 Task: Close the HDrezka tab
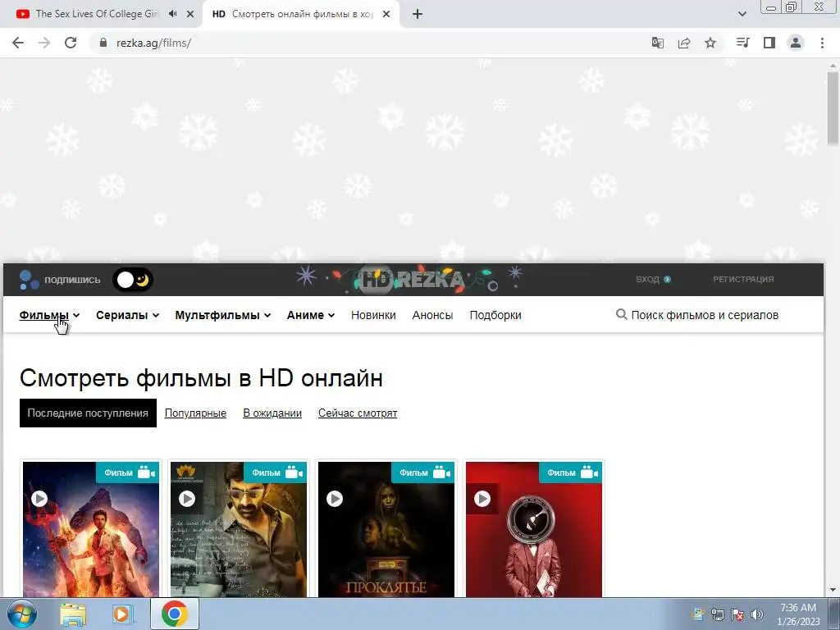pos(386,14)
